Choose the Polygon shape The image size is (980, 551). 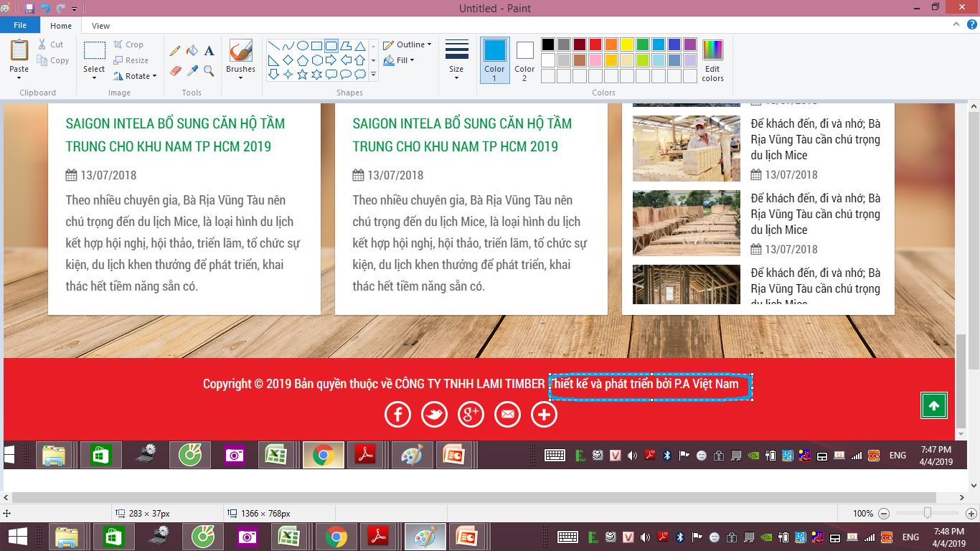click(345, 45)
